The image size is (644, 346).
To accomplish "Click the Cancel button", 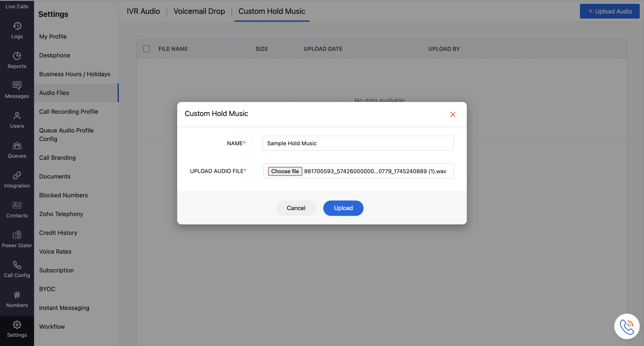I will coord(296,208).
